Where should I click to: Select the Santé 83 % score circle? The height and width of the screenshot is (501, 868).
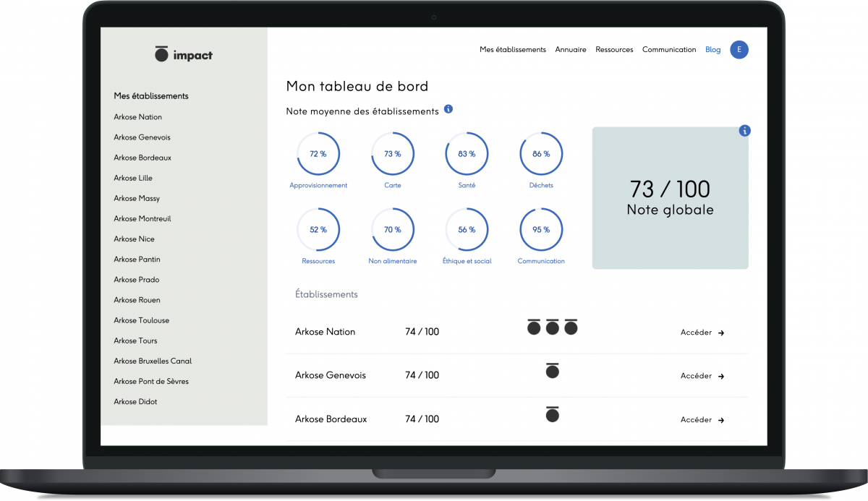467,154
